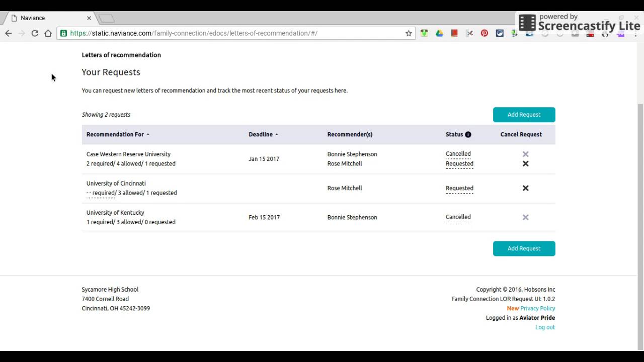Screen dimensions: 644x362
Task: Cancel the University of Cincinnati request
Action: (525, 188)
